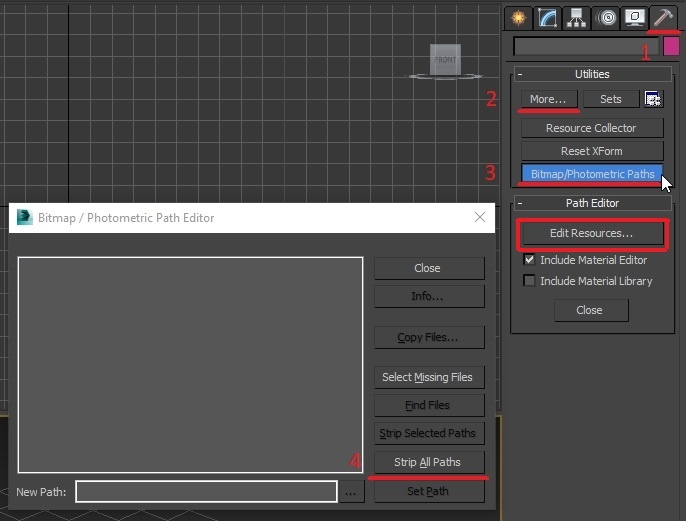Screen dimensions: 686x521
Task: Open the Create panel tab
Action: (519, 18)
